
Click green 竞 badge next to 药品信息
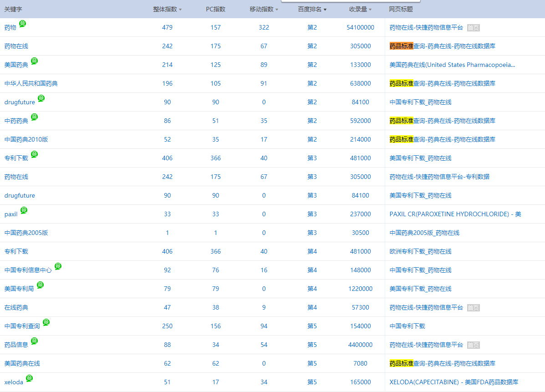tap(35, 341)
